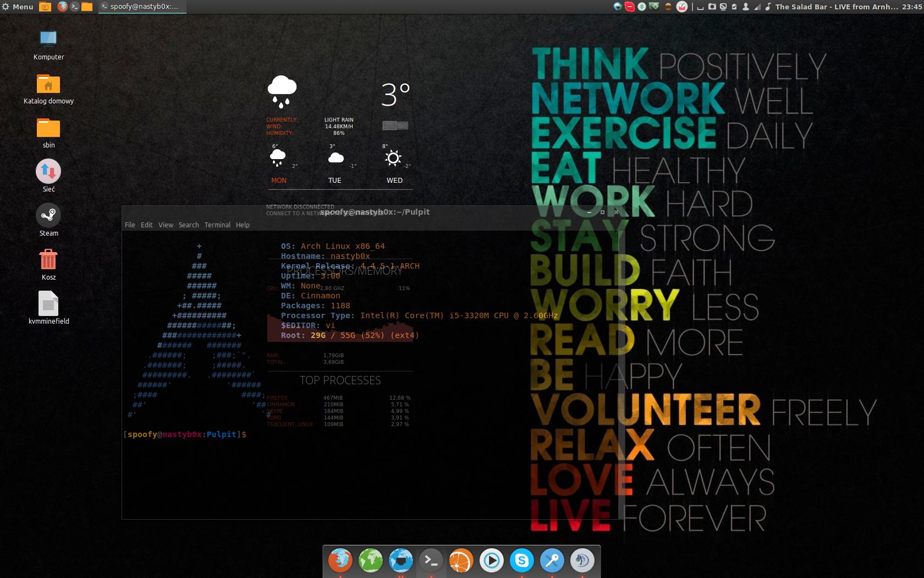This screenshot has height=578, width=924.
Task: Launch the orange citrus app in dock
Action: (461, 561)
